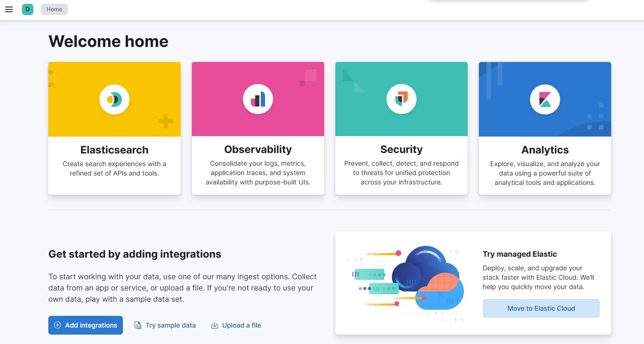Open the Observability card title
This screenshot has height=344, width=644.
[258, 149]
